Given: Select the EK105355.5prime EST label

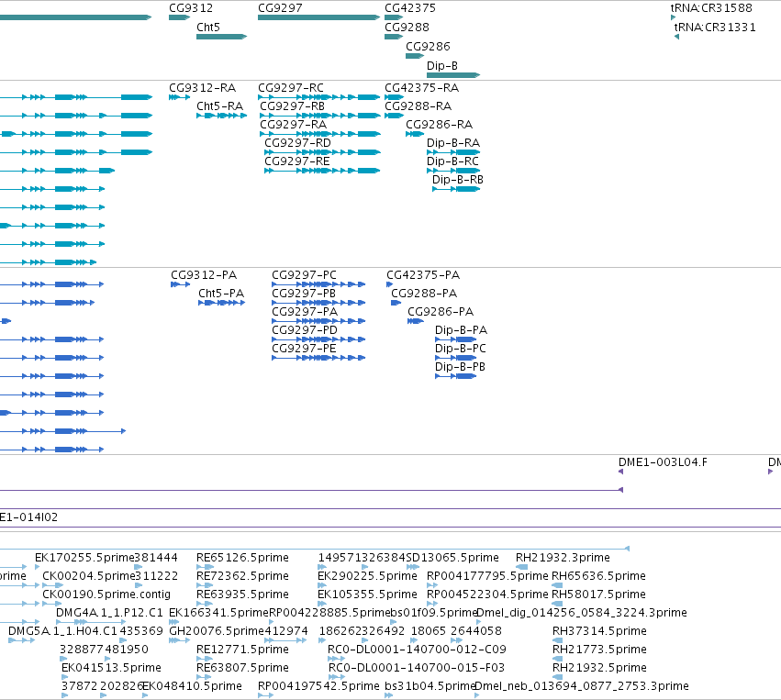Looking at the screenshot, I should coord(368,594).
